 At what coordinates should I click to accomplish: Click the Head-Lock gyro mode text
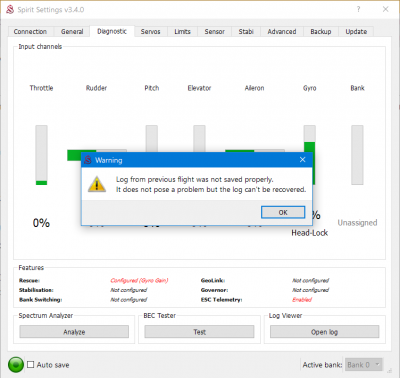tap(309, 233)
